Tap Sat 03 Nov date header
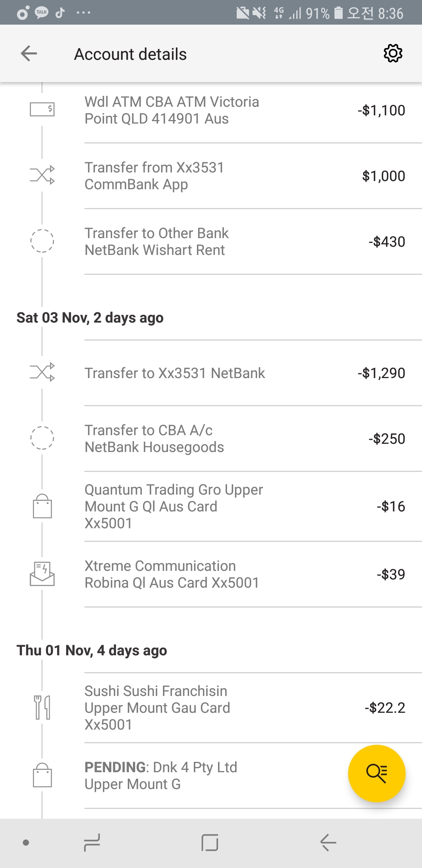The image size is (422, 868). [x=90, y=318]
